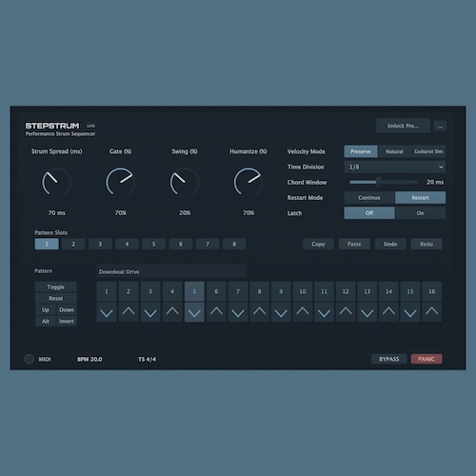The height and width of the screenshot is (476, 476).
Task: Toggle highlighted step 5 down-strum arrow
Action: pyautogui.click(x=194, y=312)
